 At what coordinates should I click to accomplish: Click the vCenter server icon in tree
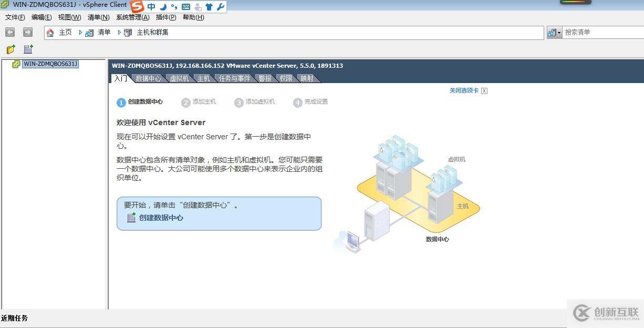point(16,64)
